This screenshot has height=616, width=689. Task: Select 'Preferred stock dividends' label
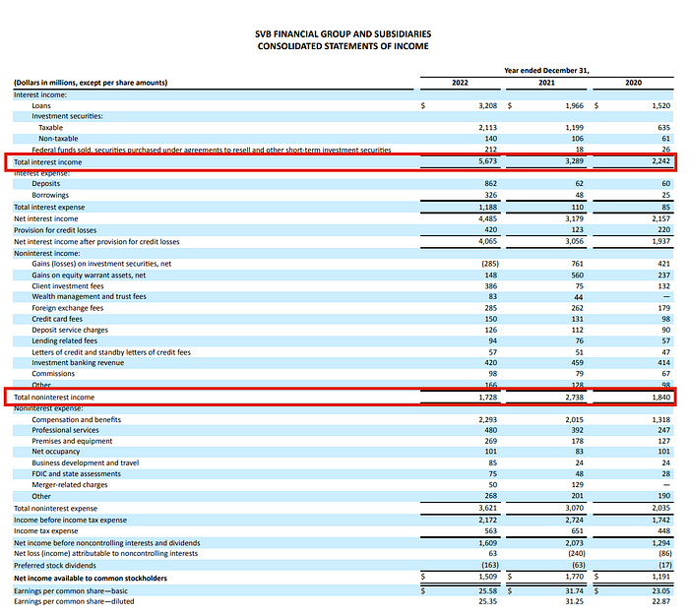55,566
